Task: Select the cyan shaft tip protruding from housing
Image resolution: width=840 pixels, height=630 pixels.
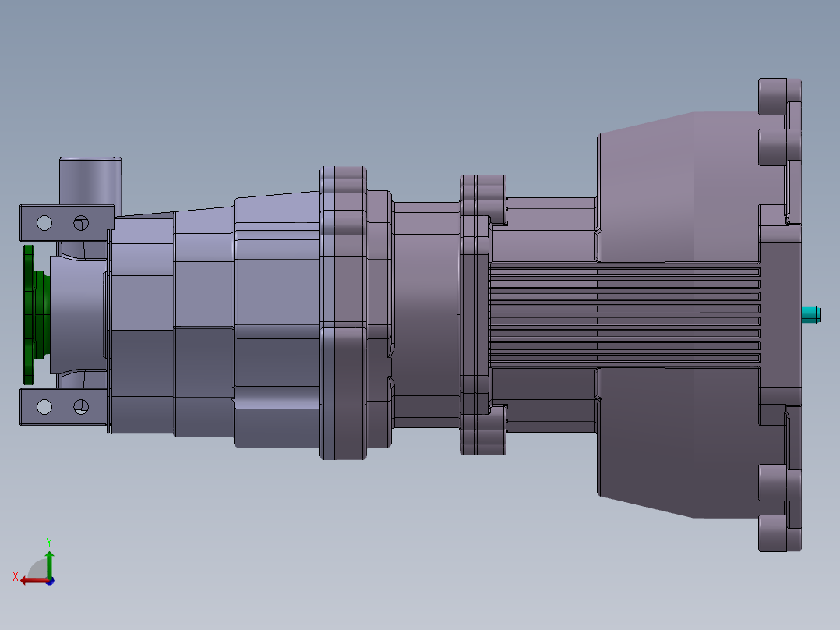Action: pos(811,315)
